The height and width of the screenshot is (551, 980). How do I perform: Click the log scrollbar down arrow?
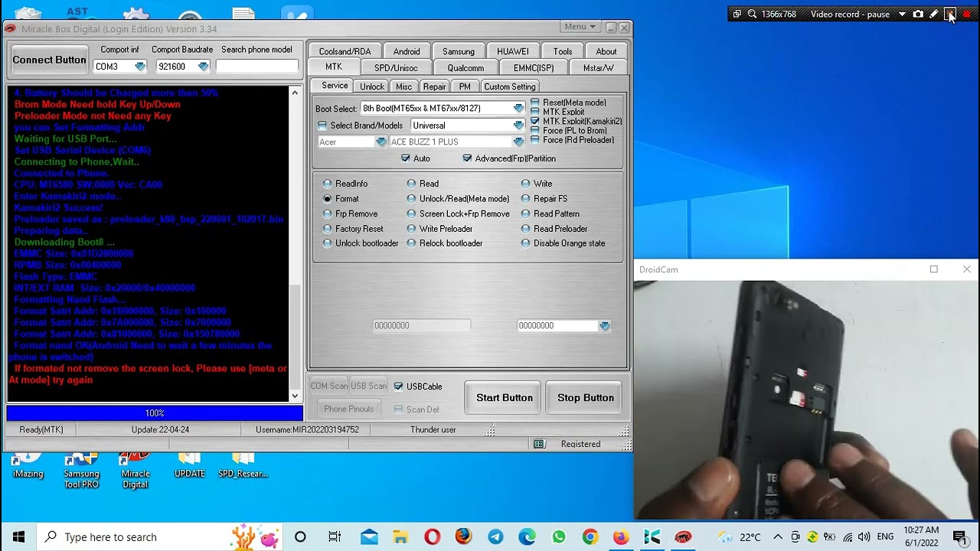(x=295, y=396)
